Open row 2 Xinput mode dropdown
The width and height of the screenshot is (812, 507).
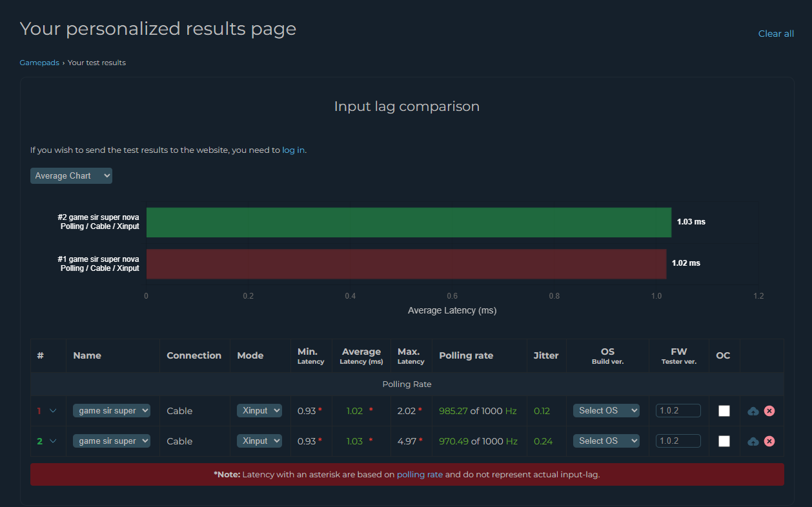(259, 441)
